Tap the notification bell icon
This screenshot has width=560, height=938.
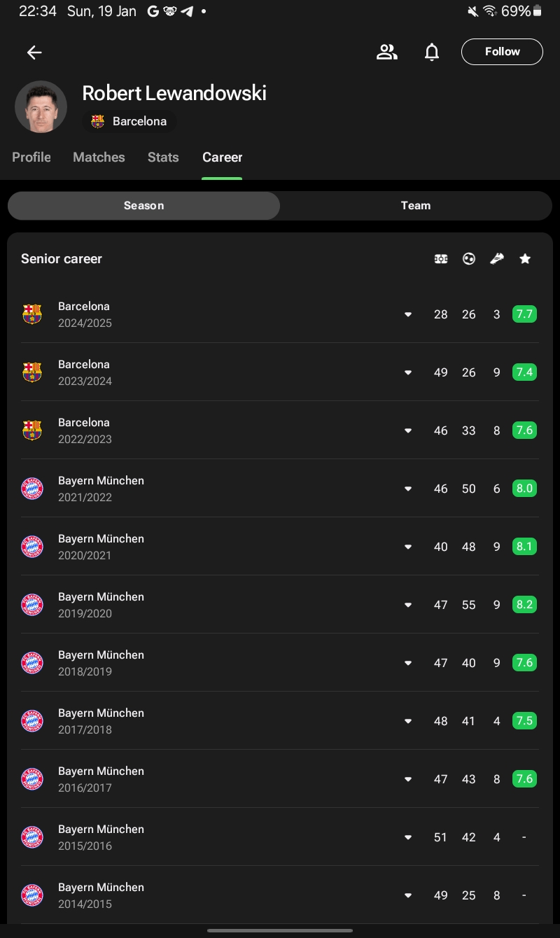tap(432, 52)
